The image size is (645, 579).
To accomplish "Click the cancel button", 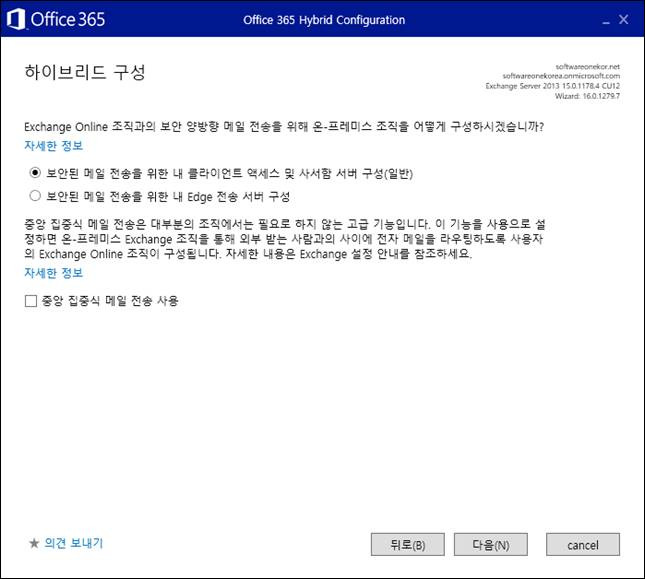I will point(583,545).
